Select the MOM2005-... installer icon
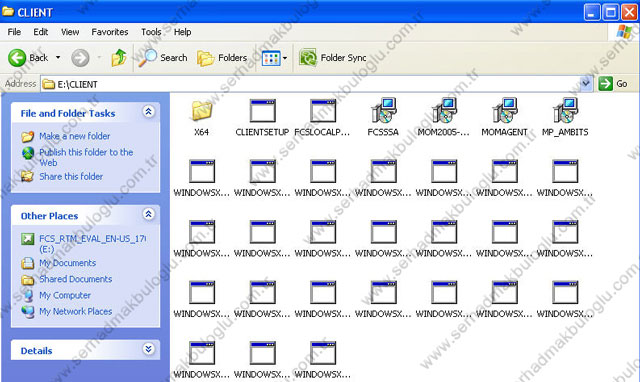The height and width of the screenshot is (382, 640). point(444,110)
